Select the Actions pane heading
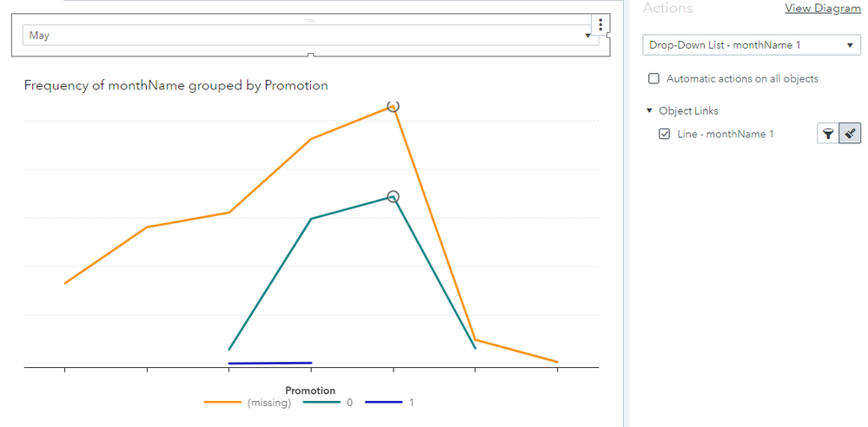868x427 pixels. (667, 9)
